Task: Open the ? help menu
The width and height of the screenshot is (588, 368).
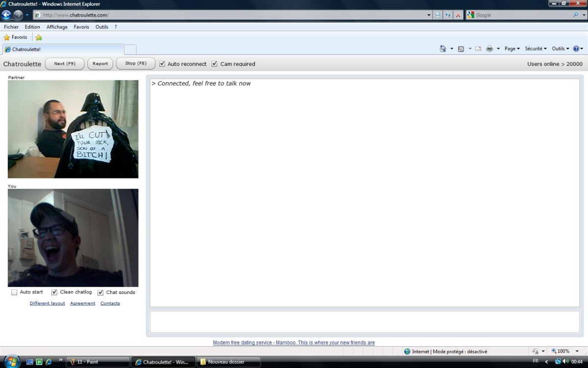Action: pos(116,27)
